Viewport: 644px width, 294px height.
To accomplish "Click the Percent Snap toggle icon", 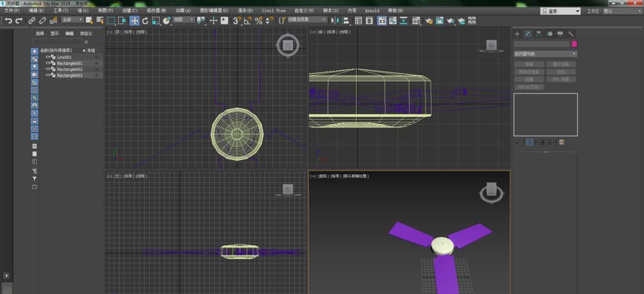I will 258,21.
